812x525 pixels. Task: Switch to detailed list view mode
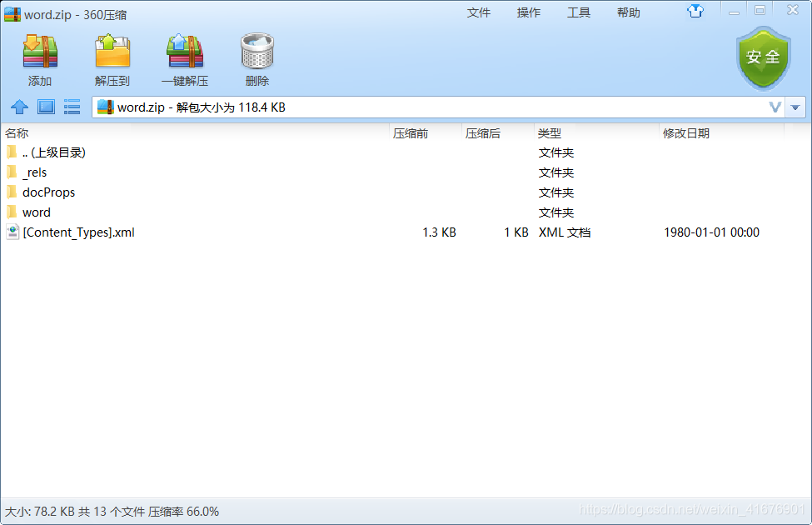(72, 107)
